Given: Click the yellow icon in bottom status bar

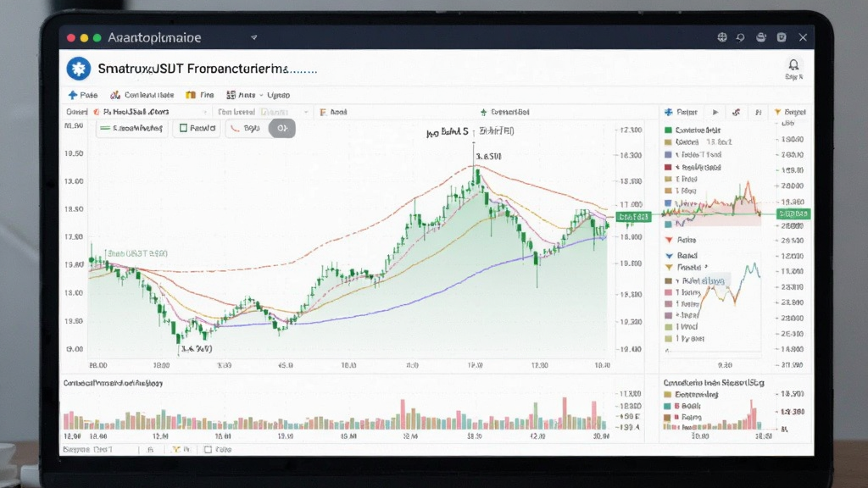Looking at the screenshot, I should pyautogui.click(x=176, y=449).
